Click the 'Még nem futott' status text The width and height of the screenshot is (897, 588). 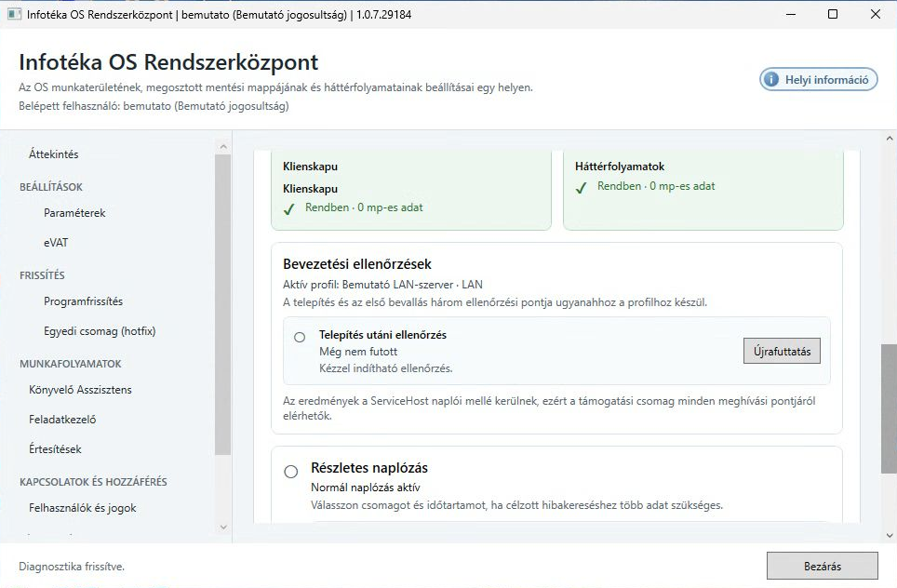tap(358, 351)
